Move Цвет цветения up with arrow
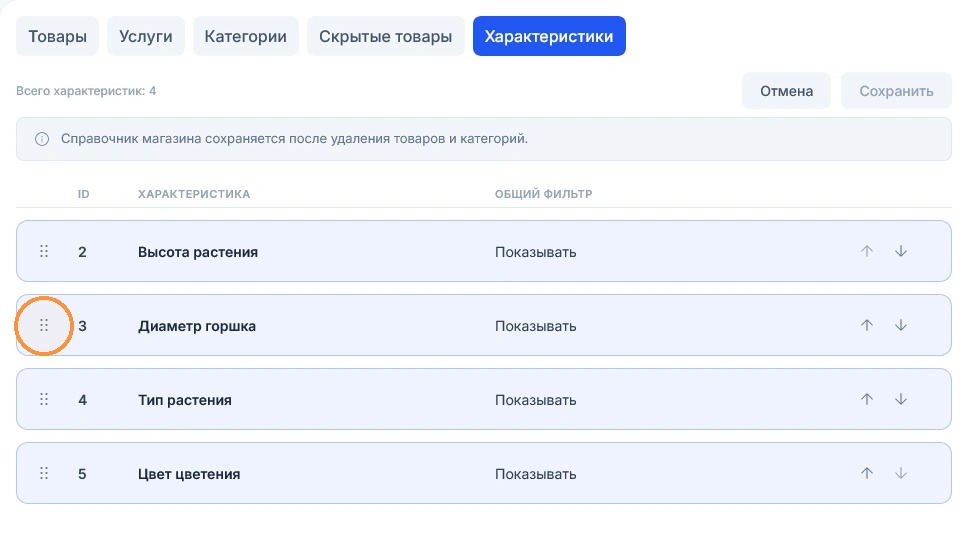968x546 pixels. pos(867,473)
